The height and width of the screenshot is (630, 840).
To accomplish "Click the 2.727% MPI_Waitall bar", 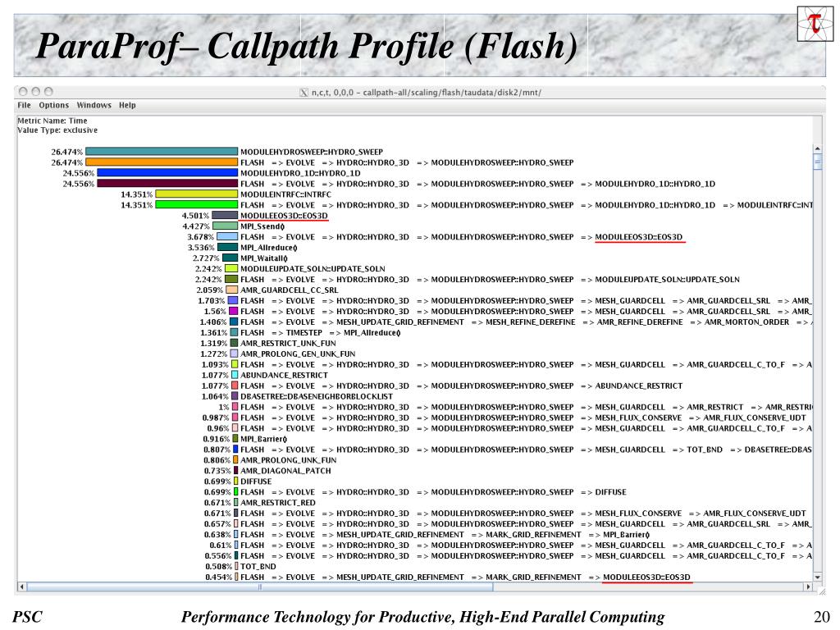I will pyautogui.click(x=230, y=258).
